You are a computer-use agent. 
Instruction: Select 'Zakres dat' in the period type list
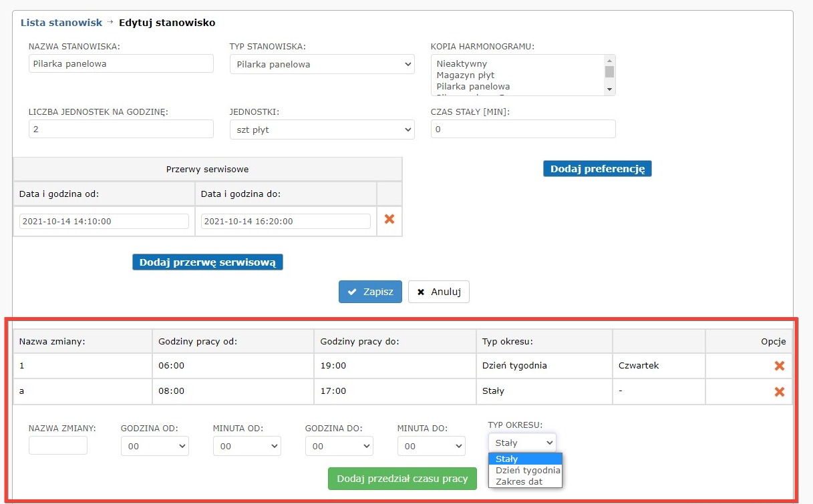[519, 482]
